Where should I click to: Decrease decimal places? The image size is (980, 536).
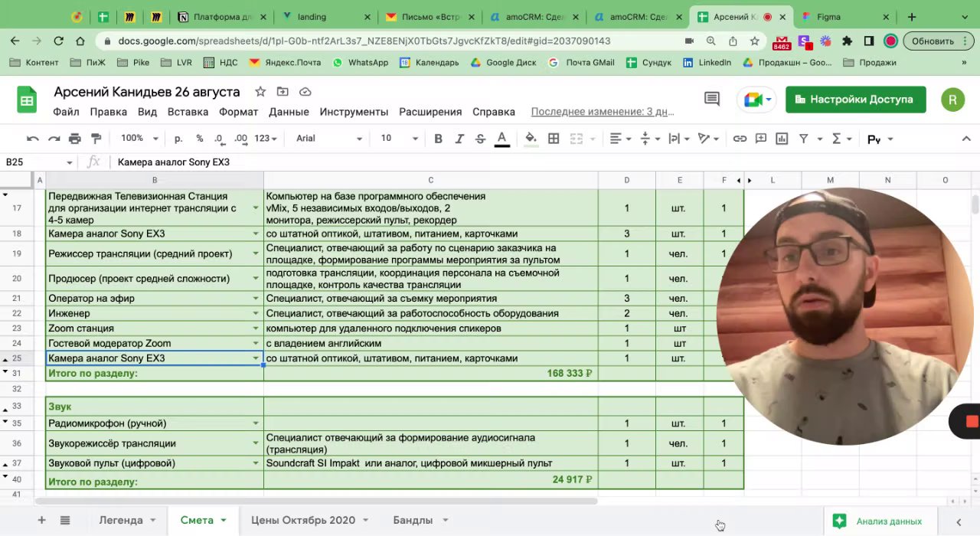pyautogui.click(x=219, y=139)
